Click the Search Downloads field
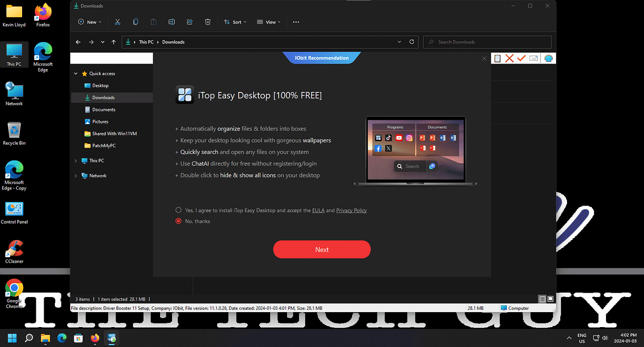Viewport: 644px width, 347px height. (x=487, y=42)
